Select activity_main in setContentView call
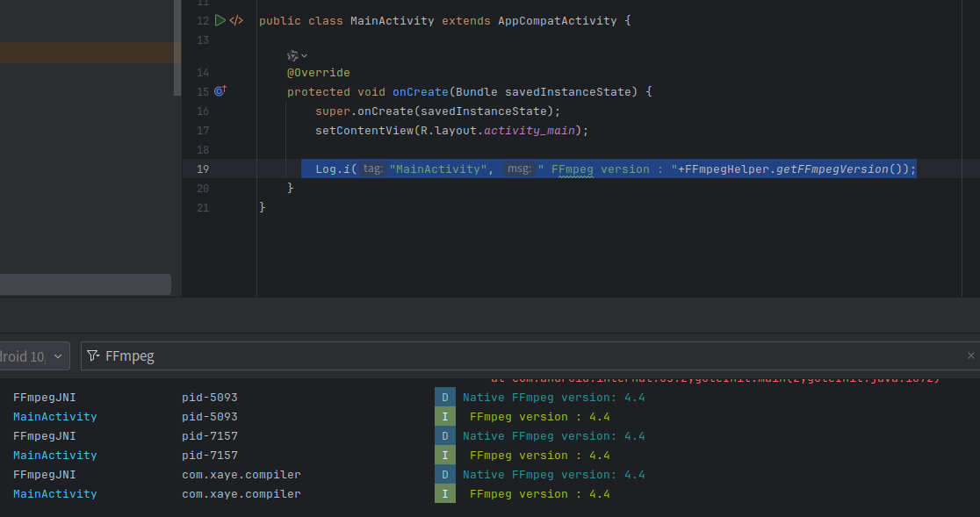The width and height of the screenshot is (980, 517). [x=530, y=131]
